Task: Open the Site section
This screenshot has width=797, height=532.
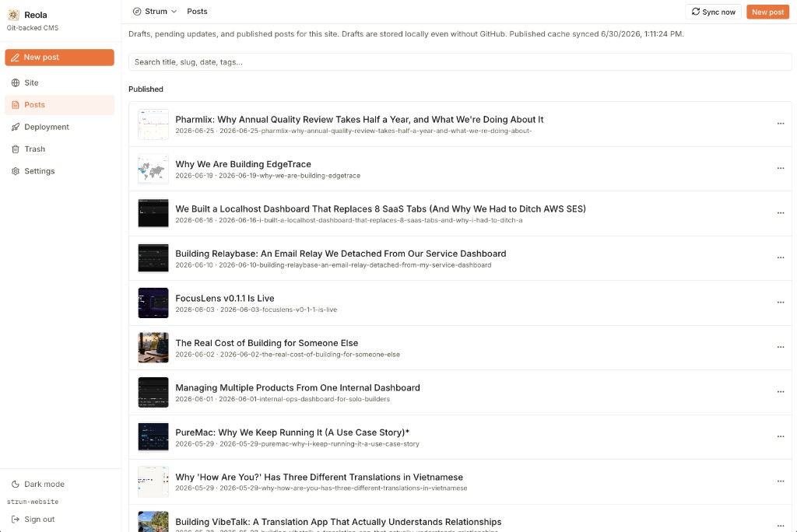Action: pos(59,82)
